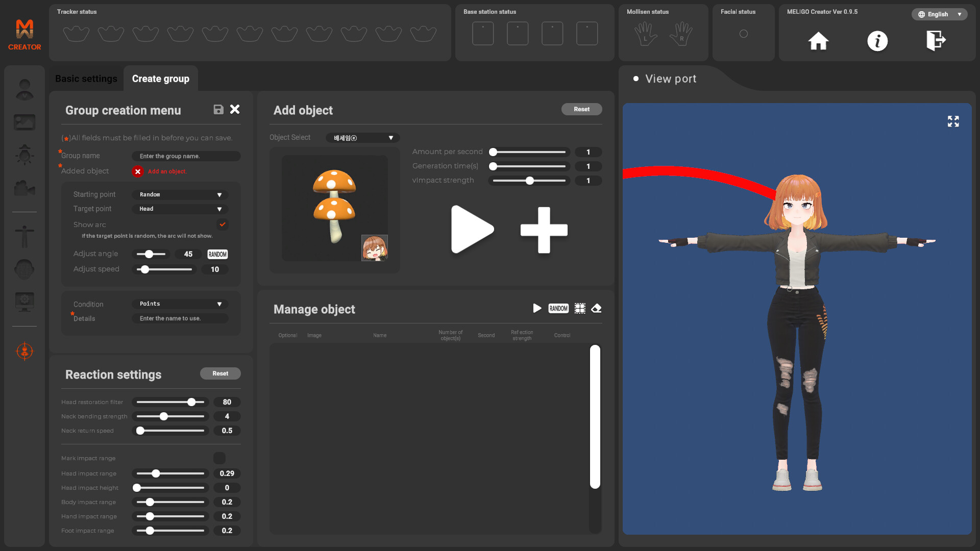The height and width of the screenshot is (551, 980).
Task: Open the information icon
Action: tap(877, 41)
